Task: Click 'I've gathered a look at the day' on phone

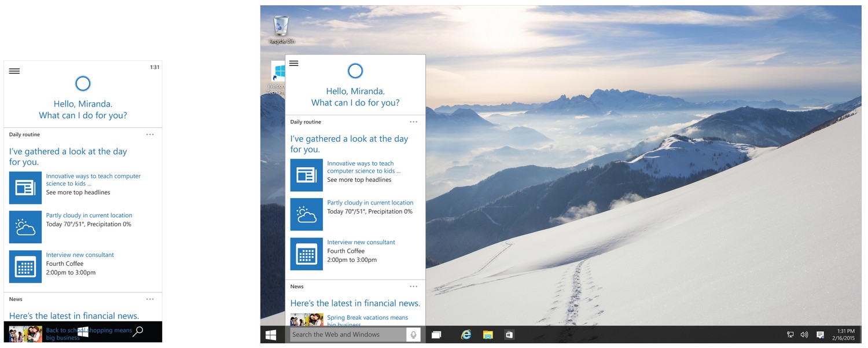Action: 68,151
